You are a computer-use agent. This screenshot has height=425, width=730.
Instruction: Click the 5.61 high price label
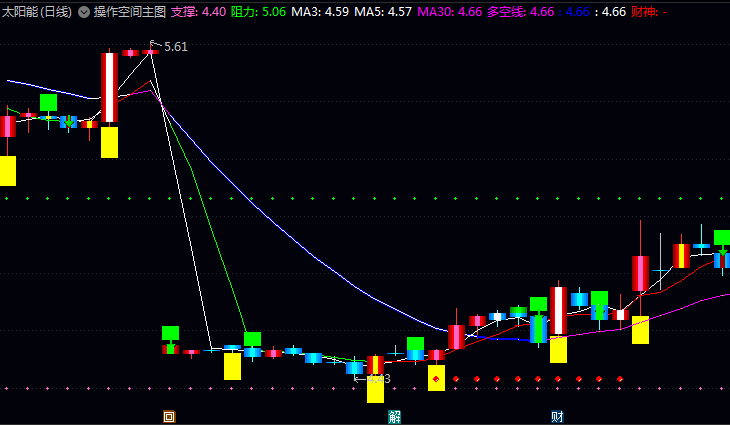[176, 47]
